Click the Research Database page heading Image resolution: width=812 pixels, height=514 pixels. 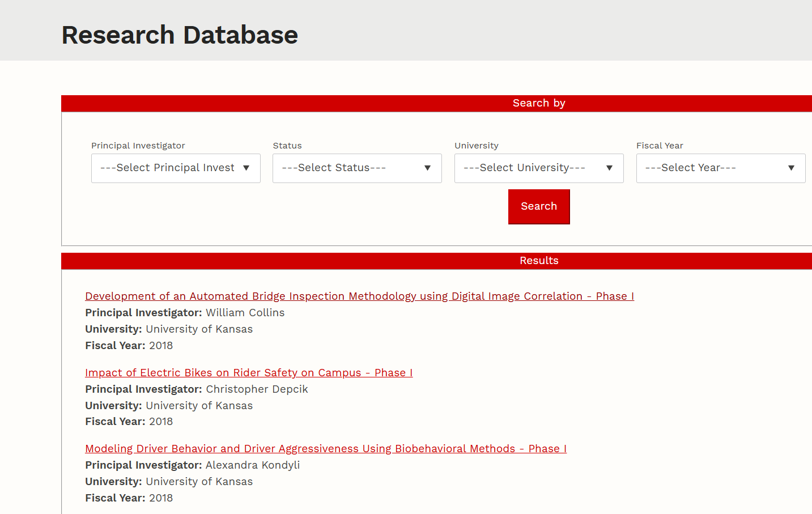tap(180, 35)
